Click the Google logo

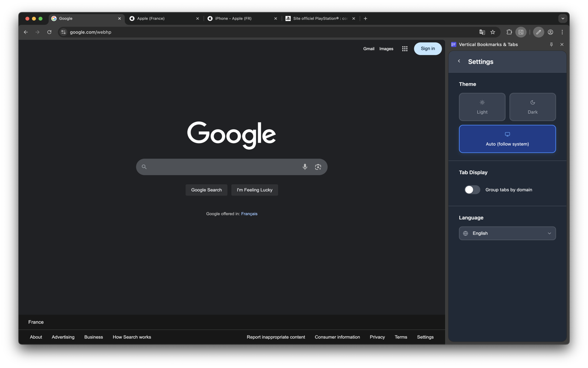coord(232,135)
